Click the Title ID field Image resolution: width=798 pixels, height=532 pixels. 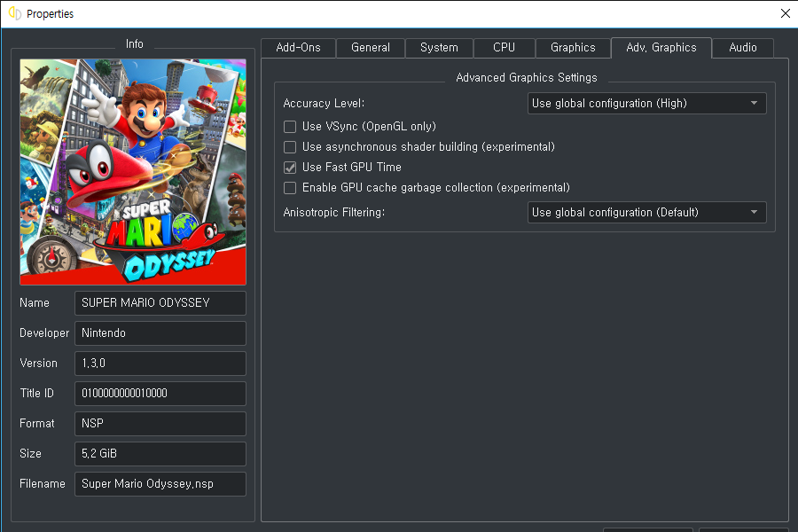pyautogui.click(x=160, y=394)
